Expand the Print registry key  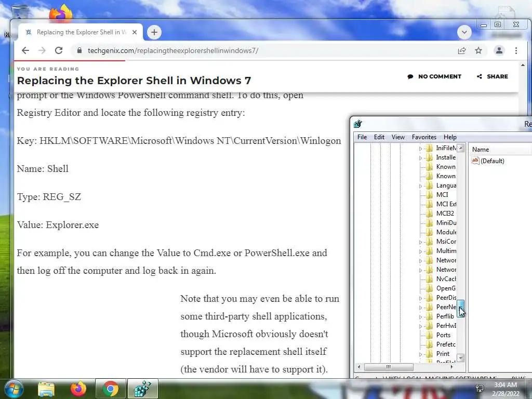(420, 354)
